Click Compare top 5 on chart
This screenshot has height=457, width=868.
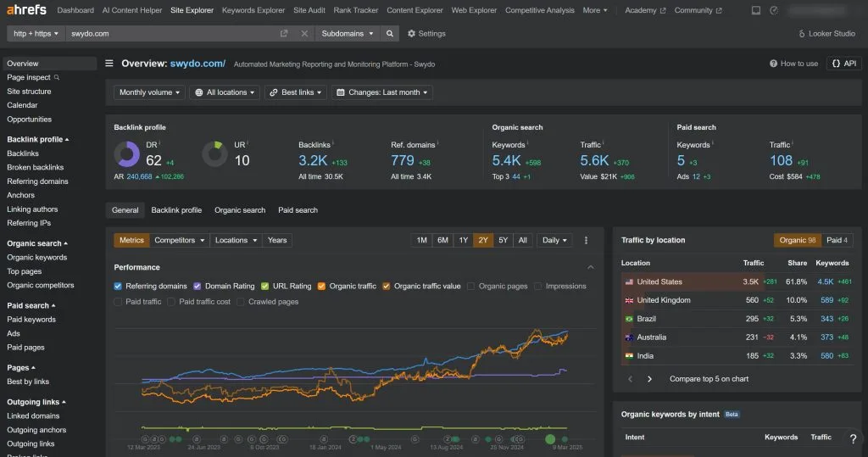[x=709, y=379]
